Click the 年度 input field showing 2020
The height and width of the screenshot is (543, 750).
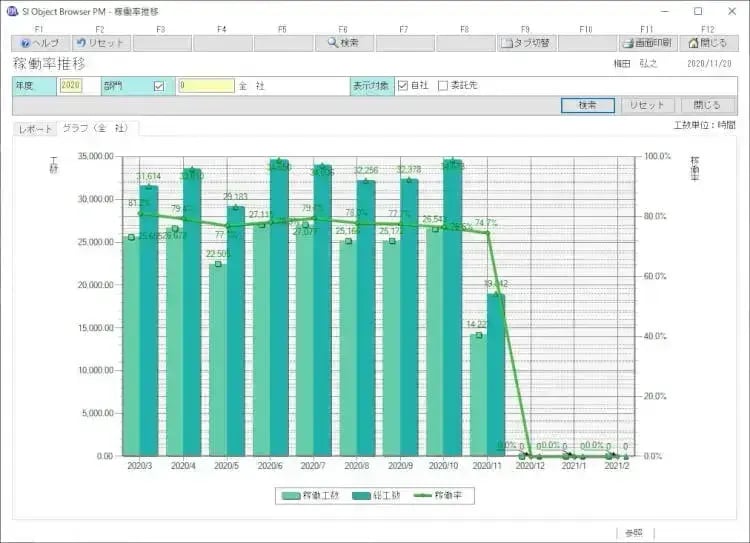(71, 86)
